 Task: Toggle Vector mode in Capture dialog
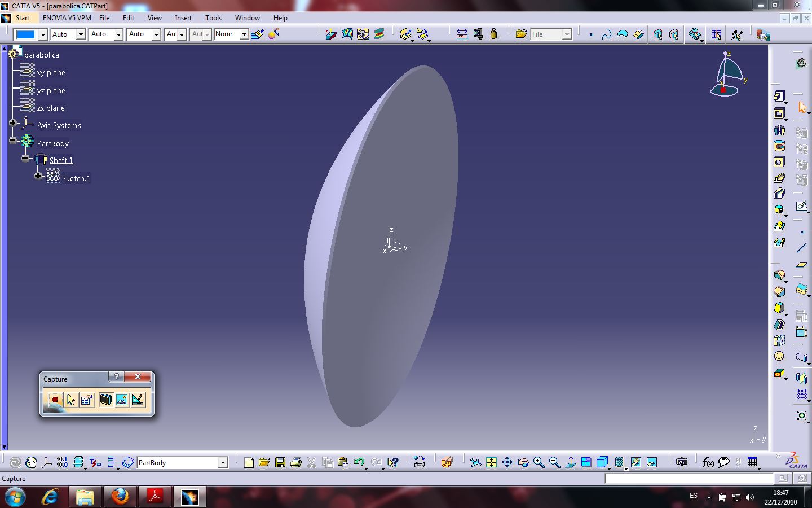point(138,400)
